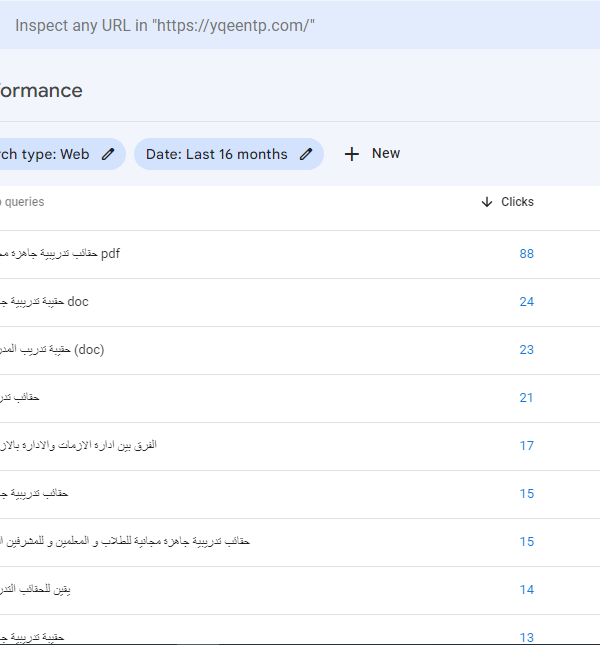The image size is (600, 645).
Task: Select the queries column header
Action: point(23,202)
